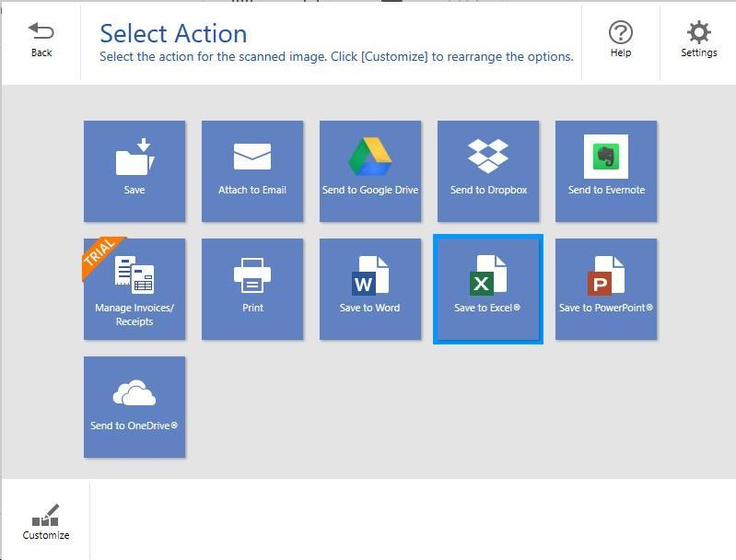Click the 'Select Action' page heading
This screenshot has height=560, width=736.
(173, 33)
